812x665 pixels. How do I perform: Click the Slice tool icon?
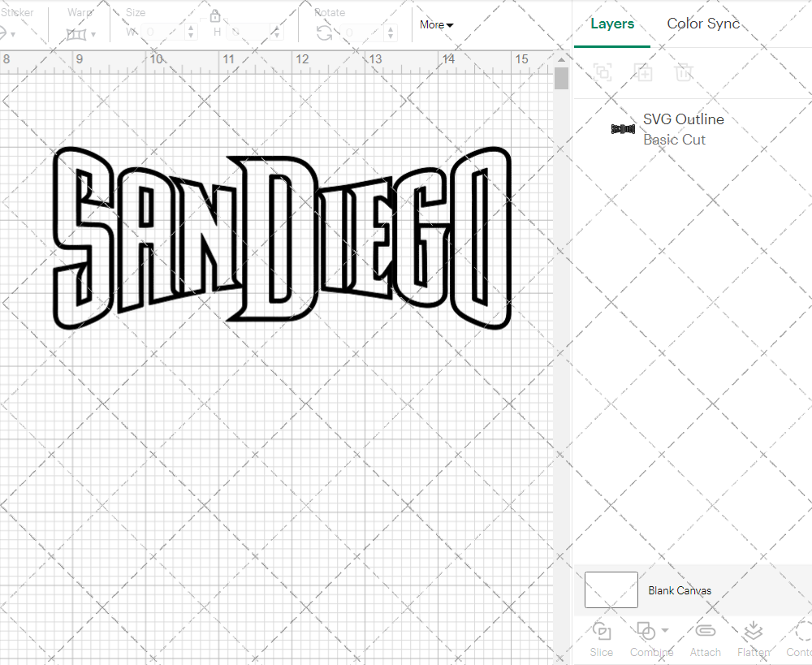[601, 632]
